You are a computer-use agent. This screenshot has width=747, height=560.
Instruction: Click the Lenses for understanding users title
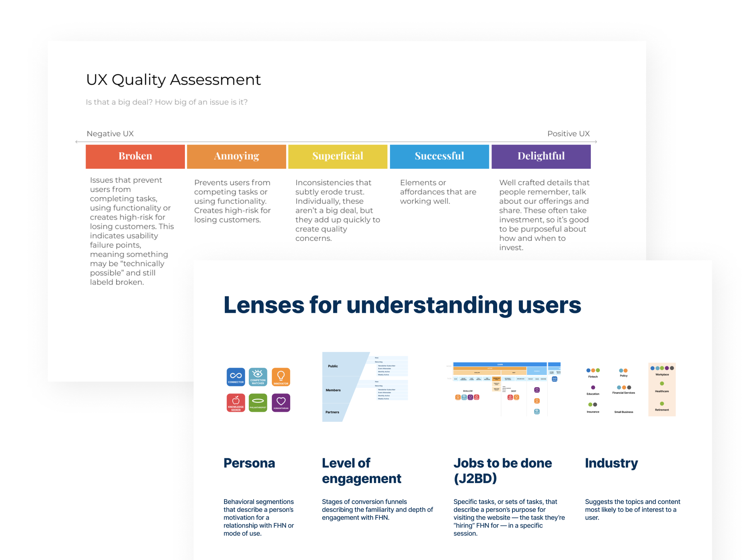tap(402, 305)
